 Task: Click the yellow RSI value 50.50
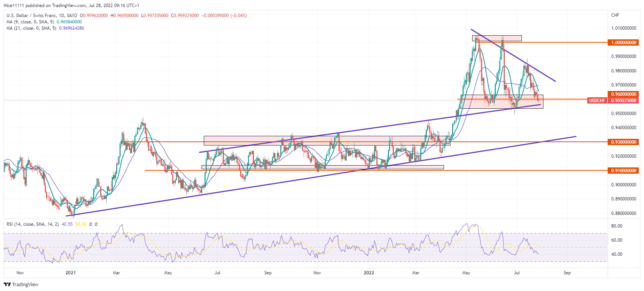tap(81, 224)
